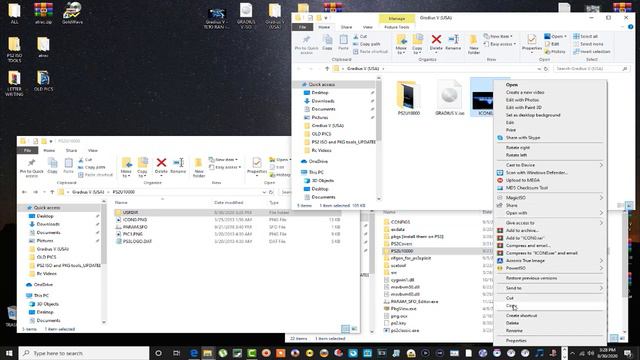Go up one folder in PS2U10000 window
Screen dimensions: 640x360
tap(52, 192)
